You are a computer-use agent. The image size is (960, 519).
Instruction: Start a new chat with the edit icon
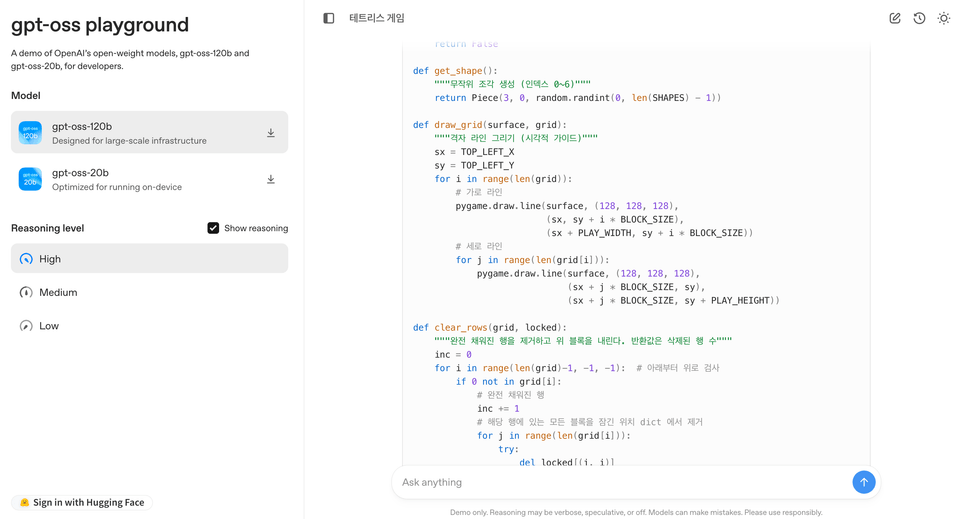(x=894, y=18)
